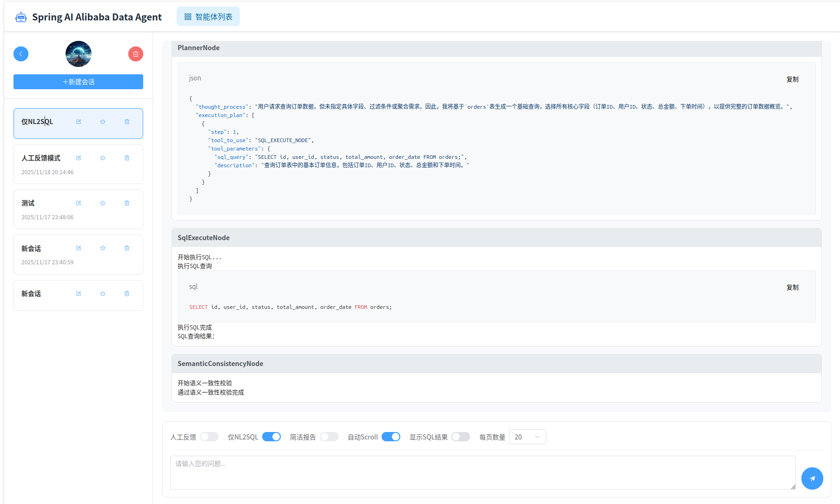Click the agent avatar image
The width and height of the screenshot is (840, 504).
(x=78, y=54)
